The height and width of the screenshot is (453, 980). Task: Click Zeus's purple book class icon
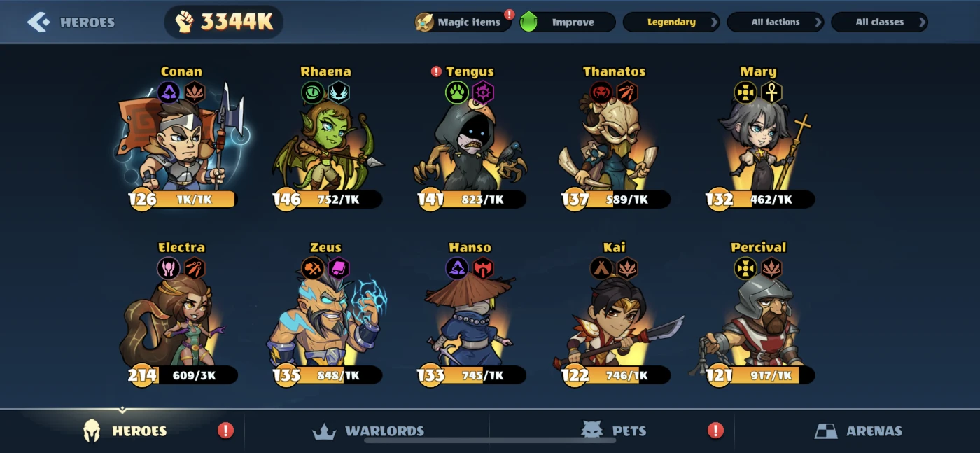(339, 268)
